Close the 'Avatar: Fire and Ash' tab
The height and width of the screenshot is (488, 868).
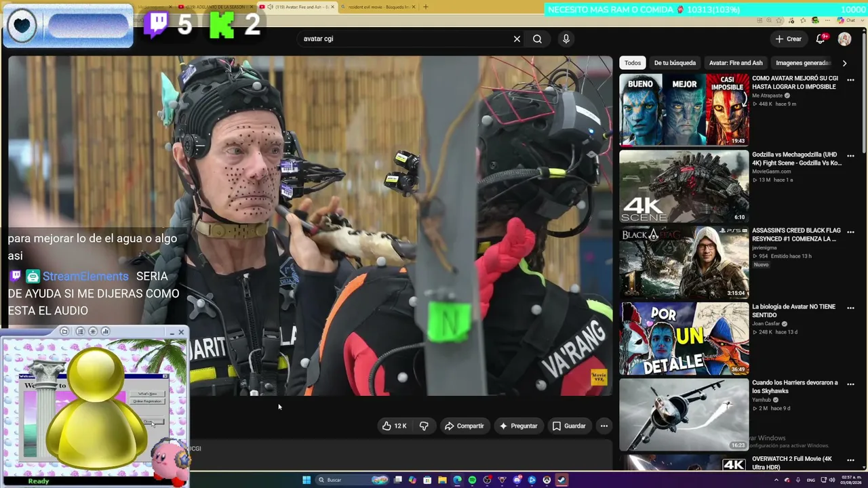(x=332, y=7)
